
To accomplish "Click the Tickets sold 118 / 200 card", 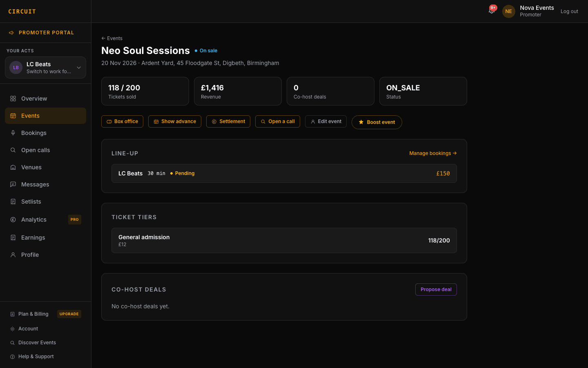I will coord(145,91).
